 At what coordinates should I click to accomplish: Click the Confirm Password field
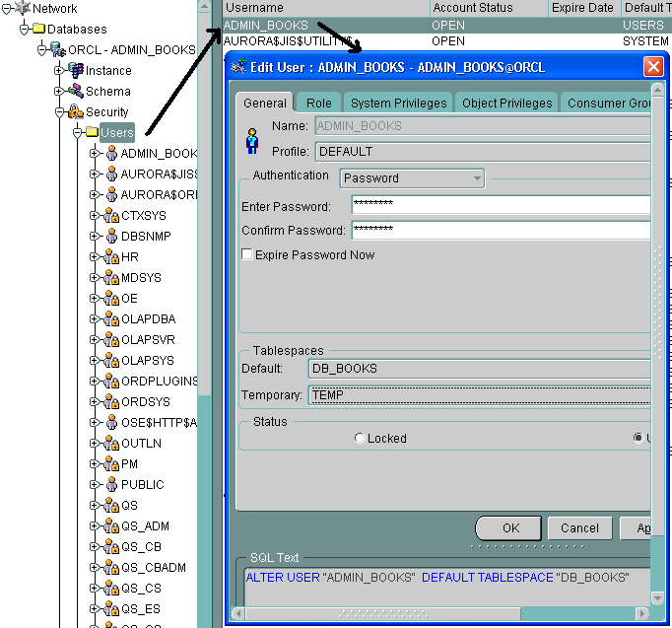pos(501,230)
